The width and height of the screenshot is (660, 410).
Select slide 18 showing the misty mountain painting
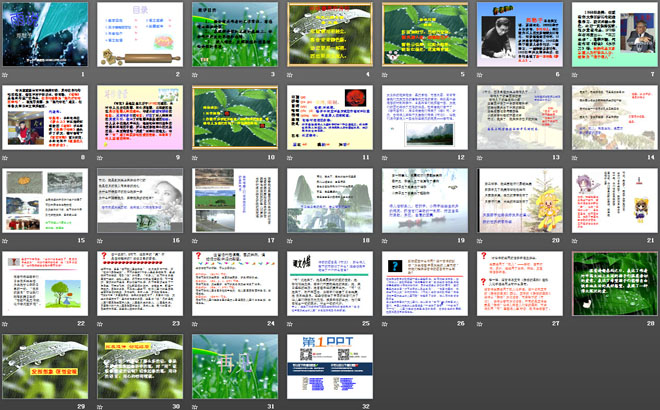coord(328,199)
